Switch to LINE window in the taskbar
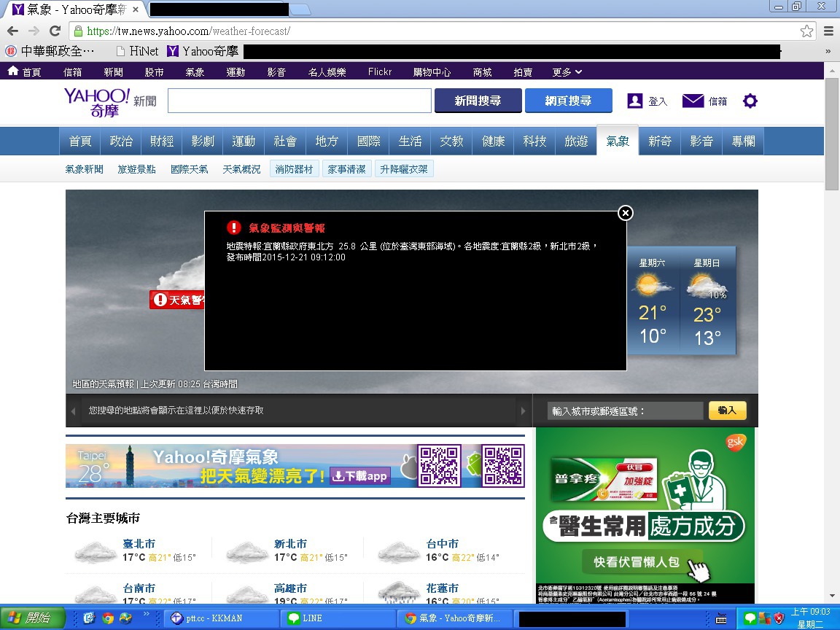The height and width of the screenshot is (630, 840). pyautogui.click(x=338, y=618)
